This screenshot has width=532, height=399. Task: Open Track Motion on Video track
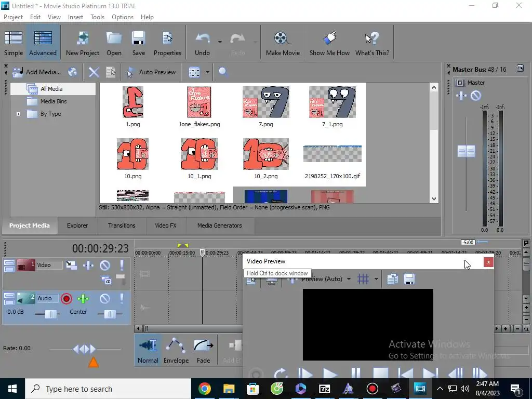coord(71,265)
